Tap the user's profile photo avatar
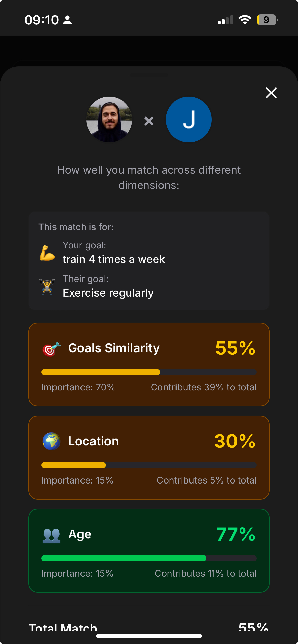 (109, 119)
